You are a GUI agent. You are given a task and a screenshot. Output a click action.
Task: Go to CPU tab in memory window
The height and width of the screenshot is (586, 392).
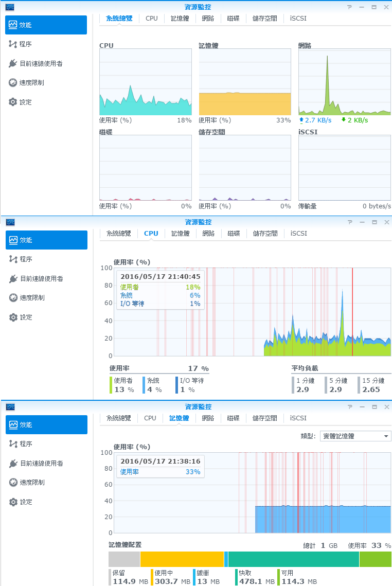pyautogui.click(x=150, y=418)
